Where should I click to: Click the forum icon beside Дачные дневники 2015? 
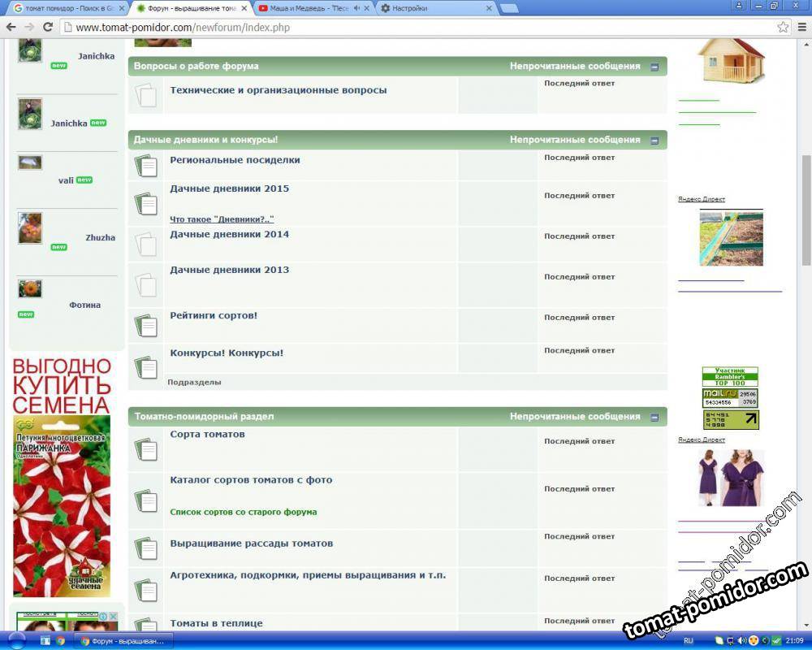pyautogui.click(x=146, y=203)
